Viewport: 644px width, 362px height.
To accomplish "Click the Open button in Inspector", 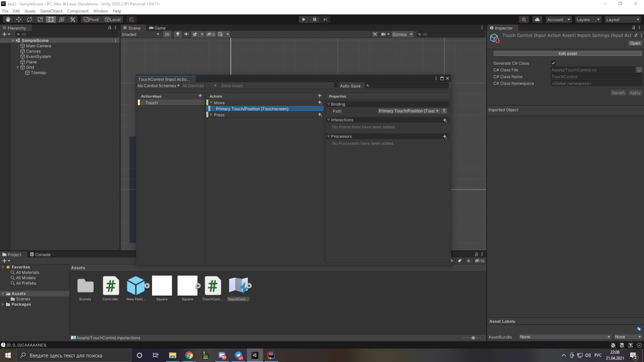I will tap(635, 43).
